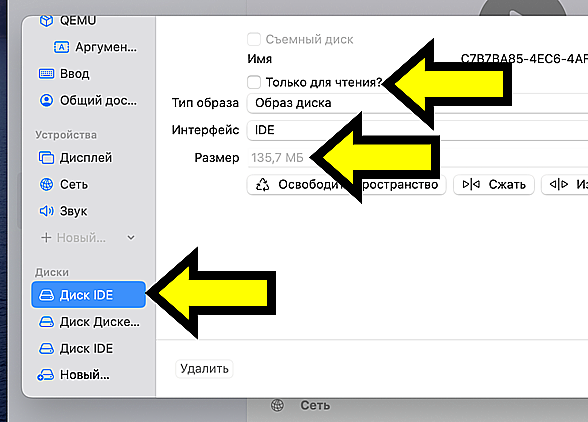Screen dimensions: 588x422
Task: Open the Общий дос... sharing section
Action: click(x=88, y=101)
